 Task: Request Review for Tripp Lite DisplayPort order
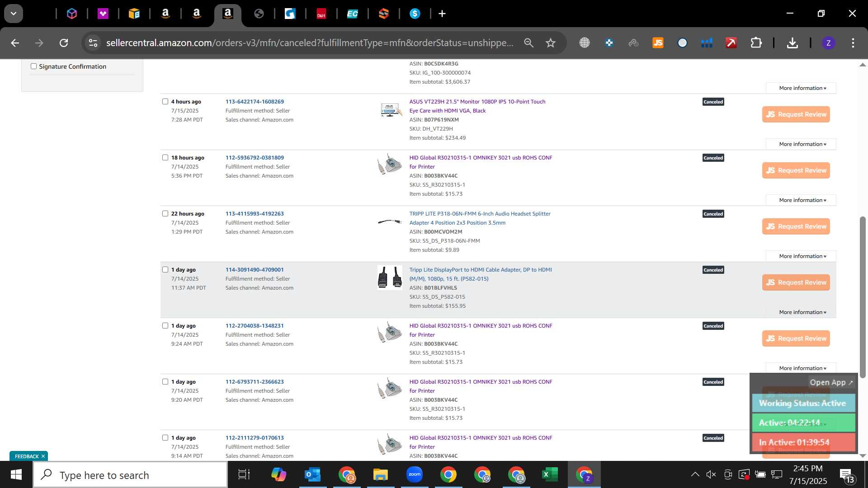point(796,282)
